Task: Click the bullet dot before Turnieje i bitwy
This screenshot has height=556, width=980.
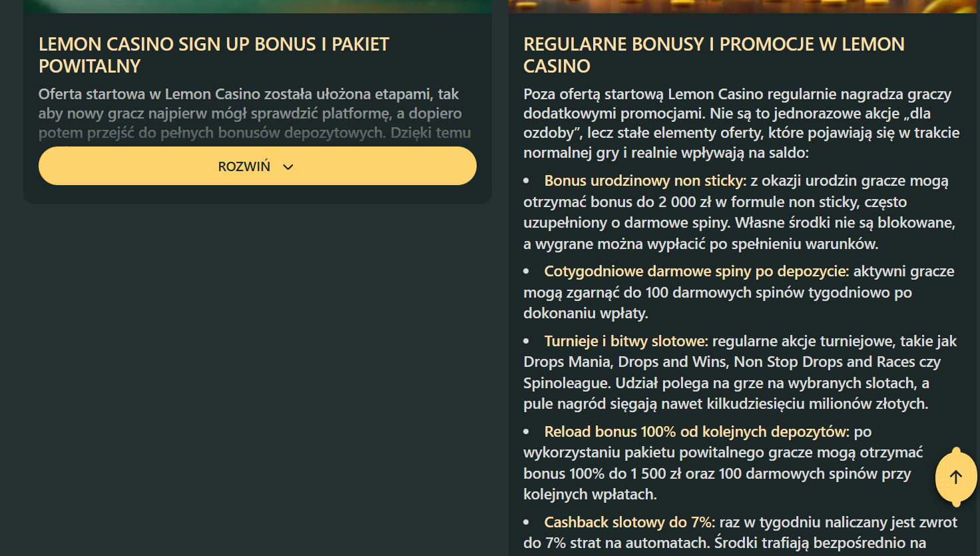Action: (x=527, y=342)
